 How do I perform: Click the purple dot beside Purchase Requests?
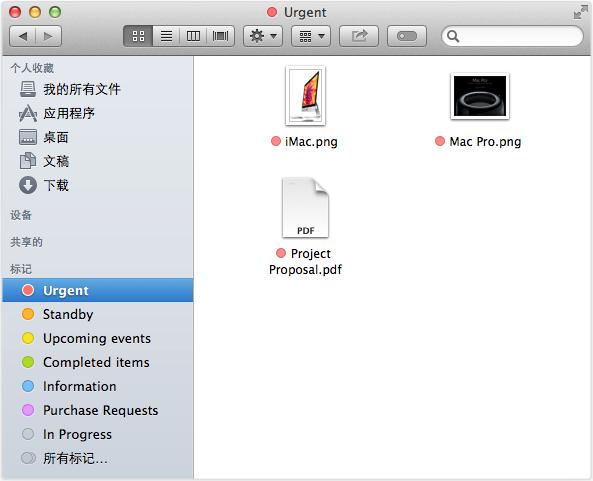(28, 410)
